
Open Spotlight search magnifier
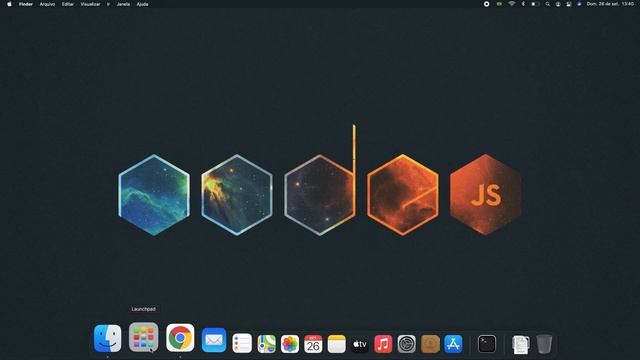[547, 4]
